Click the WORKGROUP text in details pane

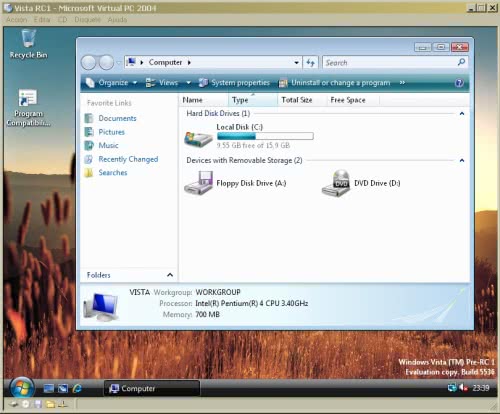click(218, 292)
